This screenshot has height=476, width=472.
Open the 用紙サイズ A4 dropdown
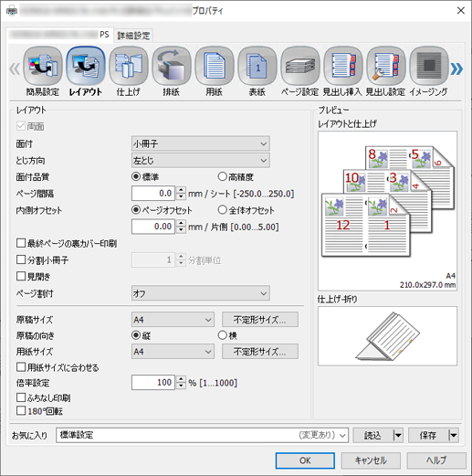[173, 352]
